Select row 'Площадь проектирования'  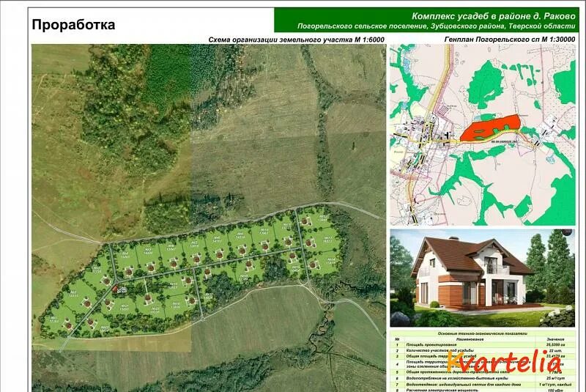(483, 345)
